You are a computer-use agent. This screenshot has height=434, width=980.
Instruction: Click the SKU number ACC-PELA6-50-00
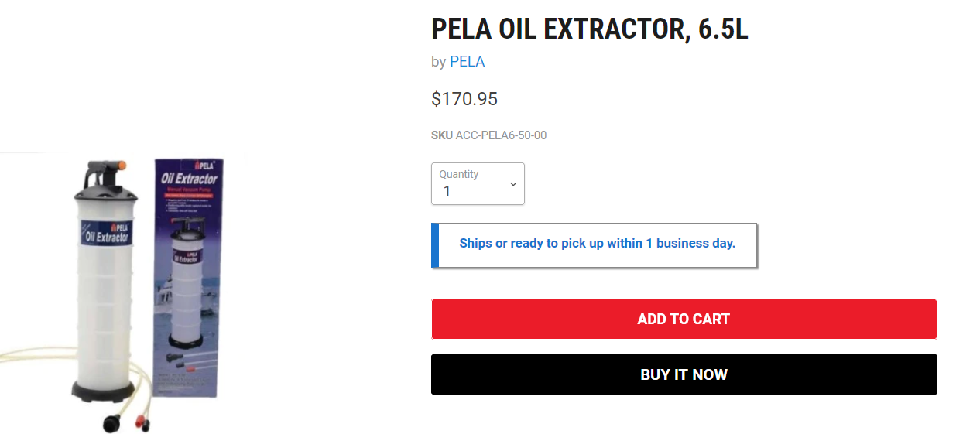501,135
